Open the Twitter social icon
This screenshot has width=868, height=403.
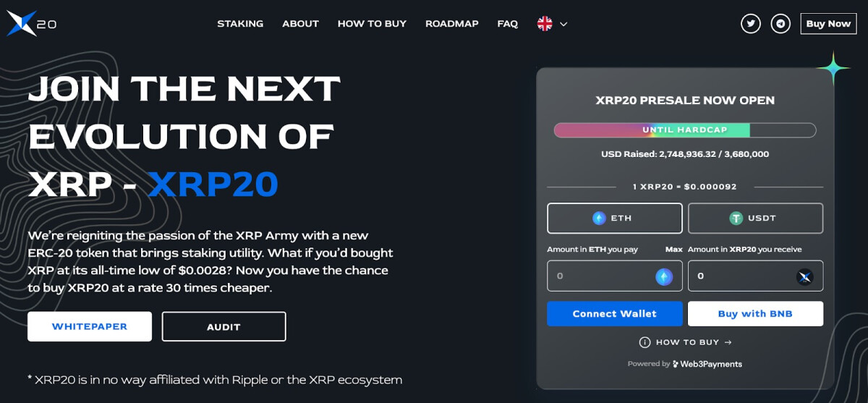[x=751, y=23]
